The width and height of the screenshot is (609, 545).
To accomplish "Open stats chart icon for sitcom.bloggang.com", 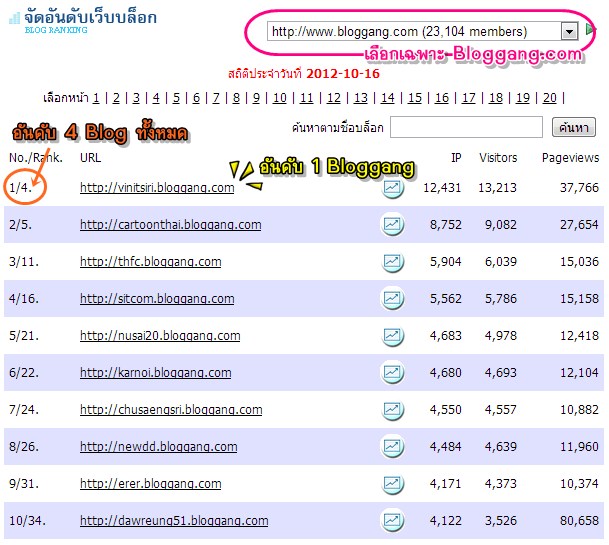I will [392, 299].
